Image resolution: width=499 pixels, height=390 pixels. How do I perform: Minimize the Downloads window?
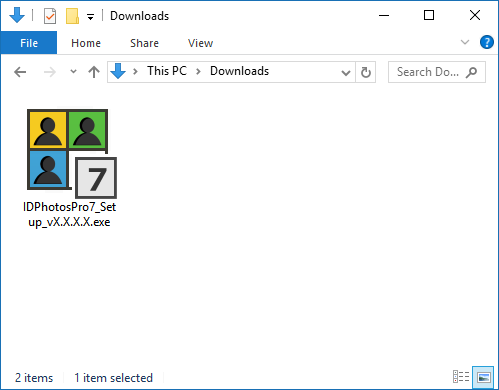[x=384, y=15]
